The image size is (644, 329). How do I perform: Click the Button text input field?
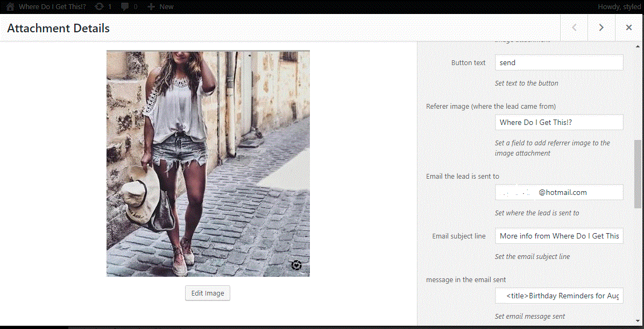(x=559, y=63)
